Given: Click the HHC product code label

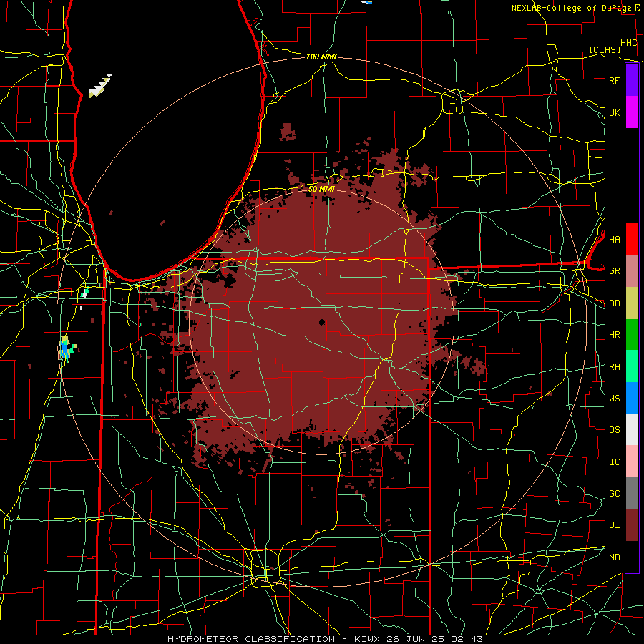Looking at the screenshot, I should [628, 43].
